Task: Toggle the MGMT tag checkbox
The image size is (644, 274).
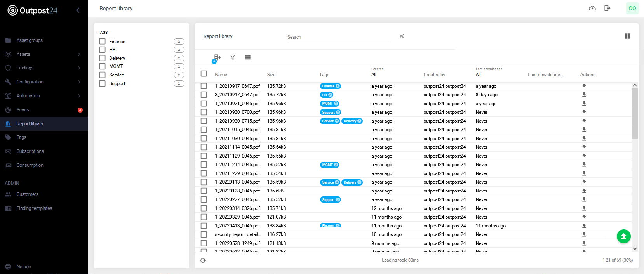Action: [x=103, y=66]
